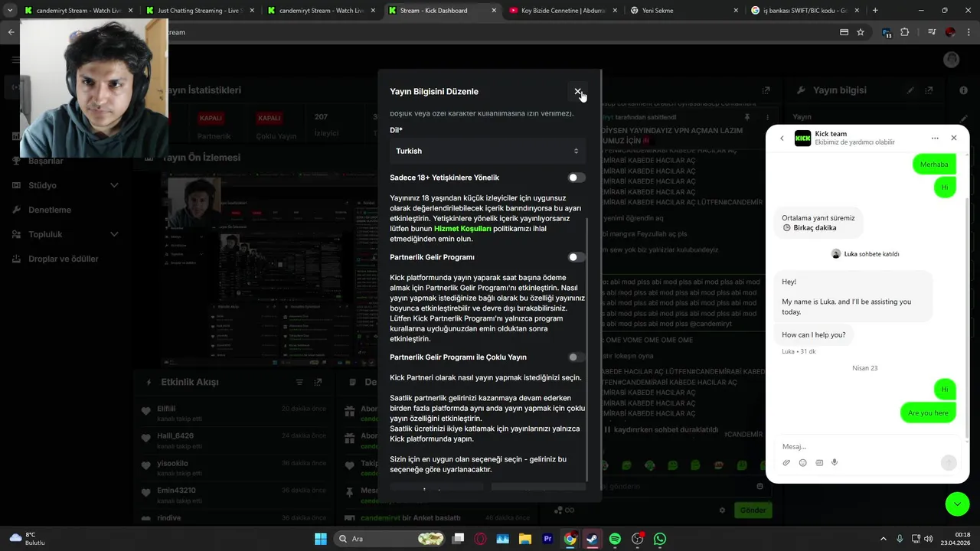Expand the Topluluk sidebar menu
This screenshot has height=551, width=980.
tap(64, 234)
